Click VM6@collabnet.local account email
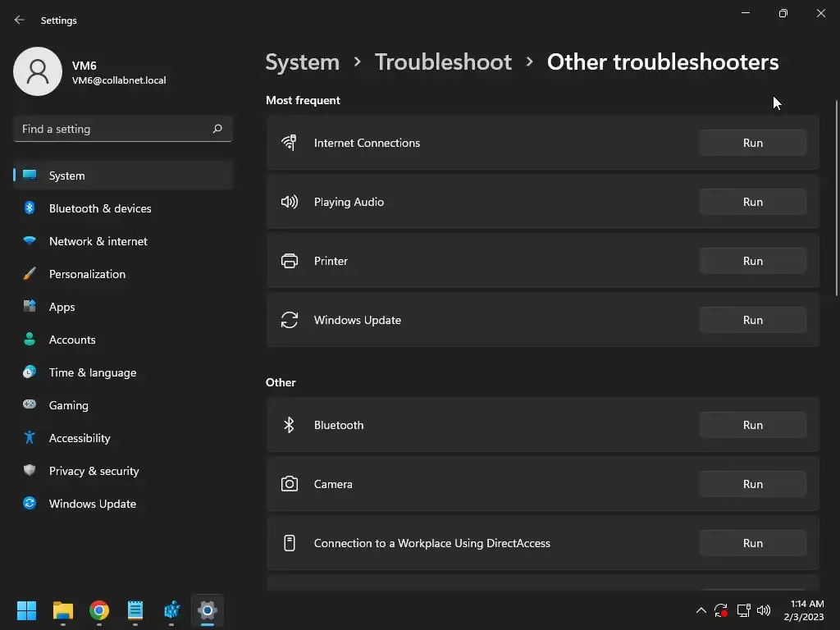This screenshot has width=840, height=630. (119, 80)
